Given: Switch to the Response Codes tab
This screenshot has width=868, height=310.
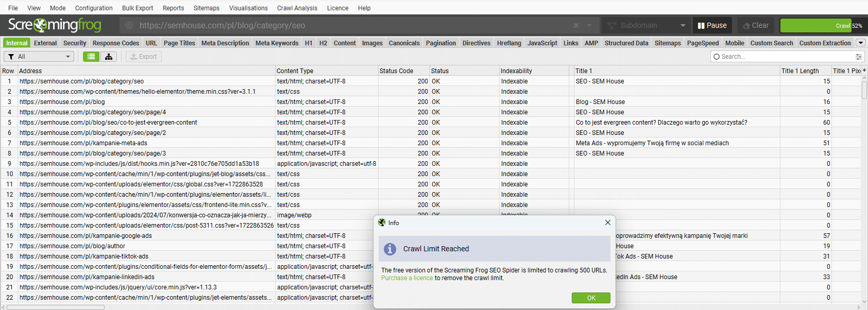Looking at the screenshot, I should point(115,43).
